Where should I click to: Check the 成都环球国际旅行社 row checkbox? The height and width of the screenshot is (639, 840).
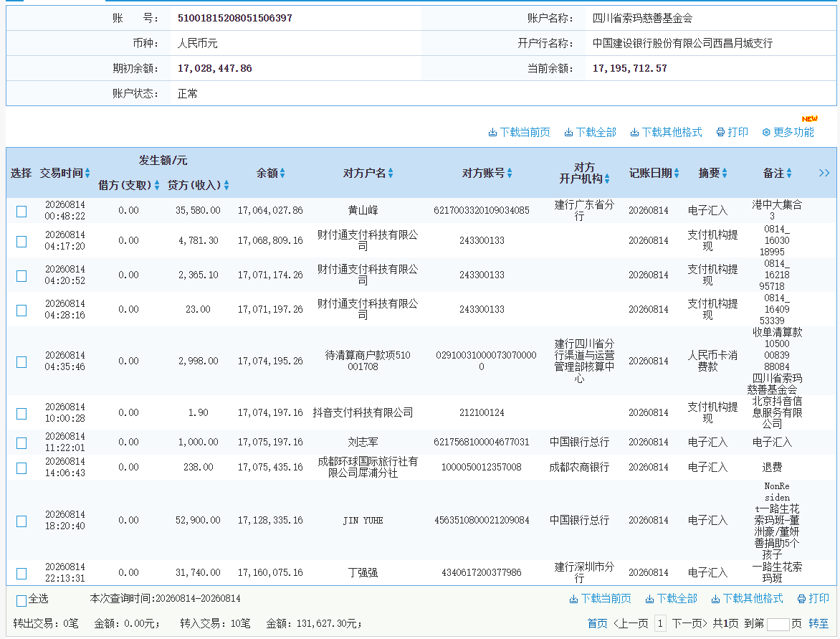point(22,468)
